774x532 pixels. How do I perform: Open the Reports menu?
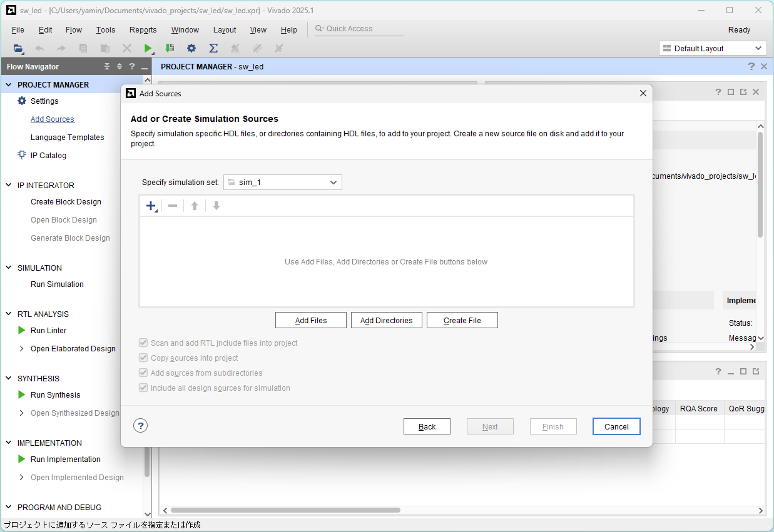(x=143, y=30)
